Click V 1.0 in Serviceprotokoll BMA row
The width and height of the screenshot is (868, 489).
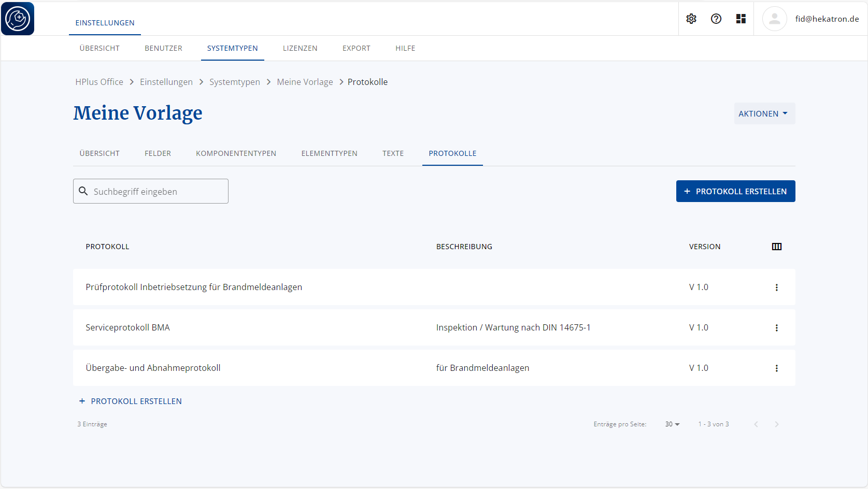699,327
